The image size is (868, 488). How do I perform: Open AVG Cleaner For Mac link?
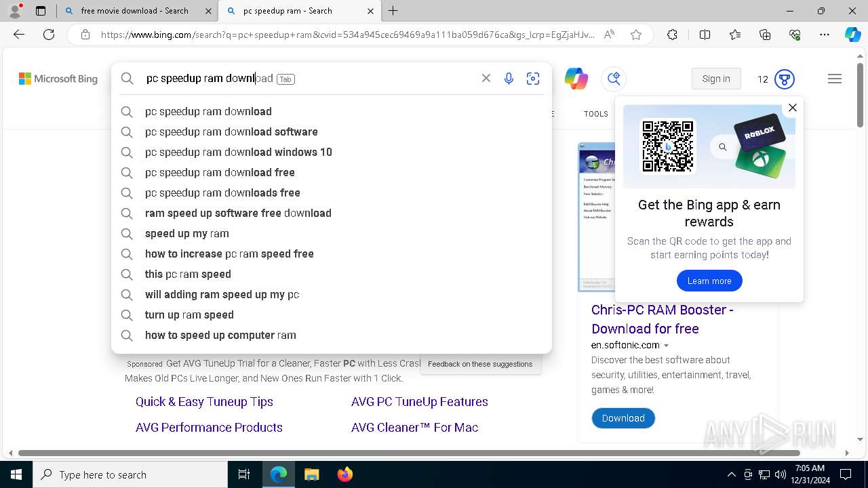point(415,428)
